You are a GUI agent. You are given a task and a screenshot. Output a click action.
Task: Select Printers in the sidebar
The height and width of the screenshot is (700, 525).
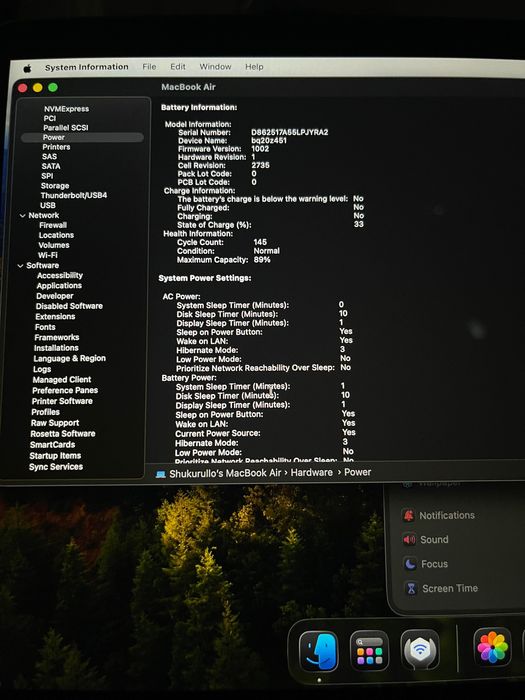pos(56,147)
